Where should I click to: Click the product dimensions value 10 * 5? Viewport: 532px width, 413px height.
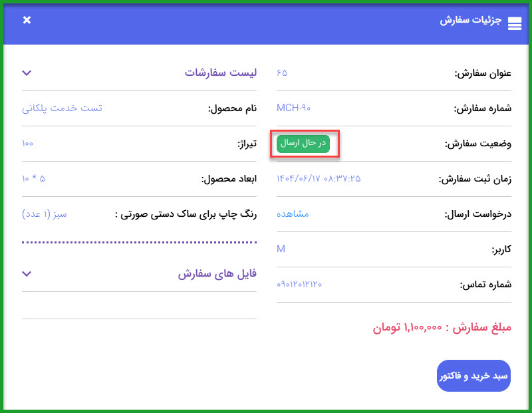click(x=33, y=178)
